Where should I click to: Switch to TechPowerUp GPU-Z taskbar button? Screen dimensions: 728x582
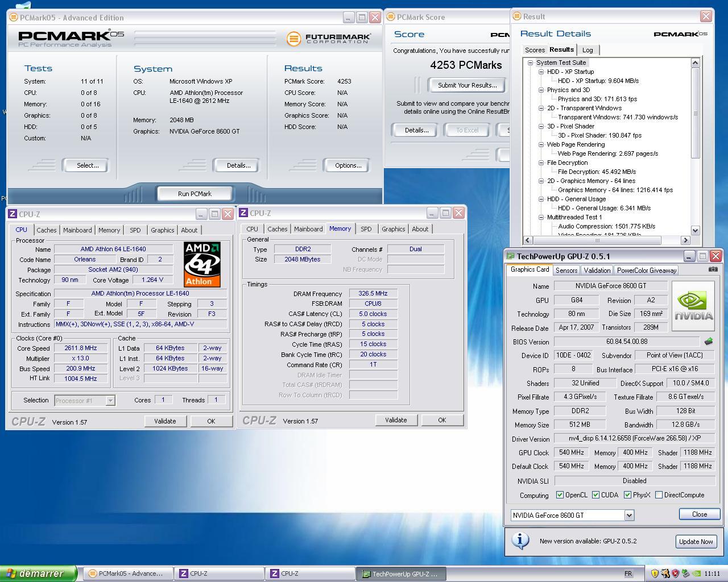(402, 574)
